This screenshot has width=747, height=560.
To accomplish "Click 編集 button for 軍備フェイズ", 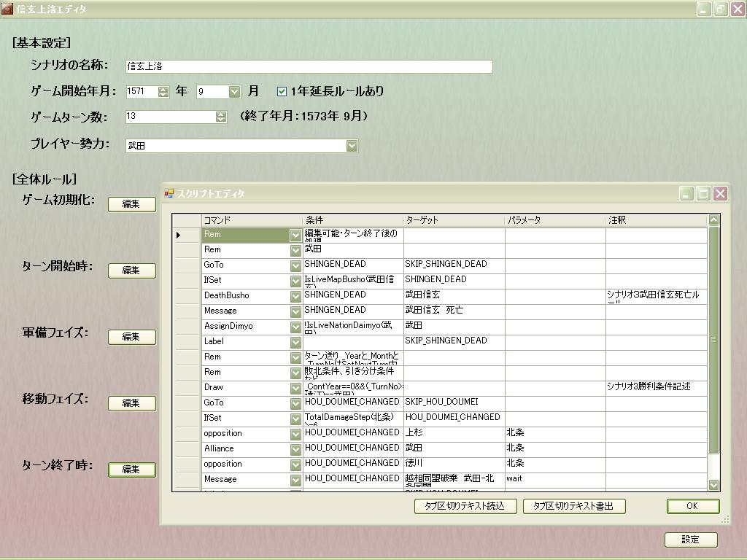I will pyautogui.click(x=132, y=336).
